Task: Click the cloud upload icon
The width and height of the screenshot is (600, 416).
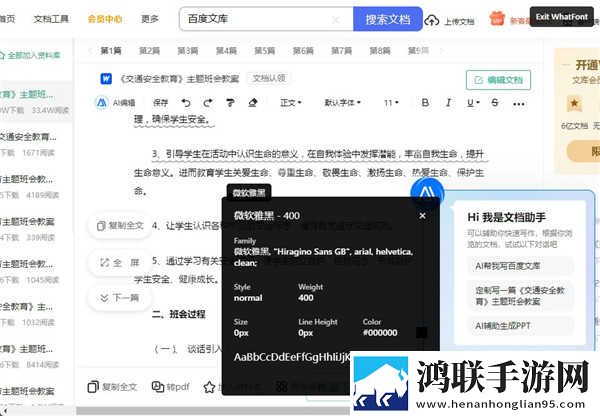Action: click(432, 20)
